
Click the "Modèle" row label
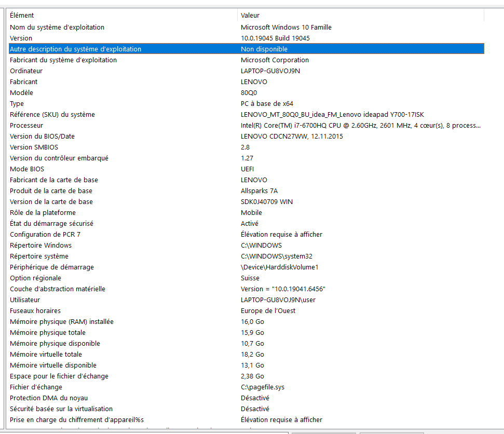coord(21,93)
